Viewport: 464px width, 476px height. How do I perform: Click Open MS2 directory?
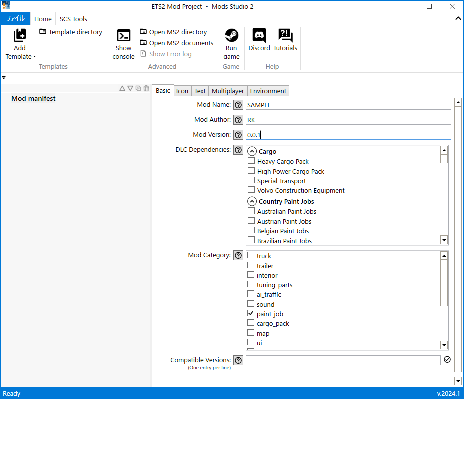tap(173, 32)
